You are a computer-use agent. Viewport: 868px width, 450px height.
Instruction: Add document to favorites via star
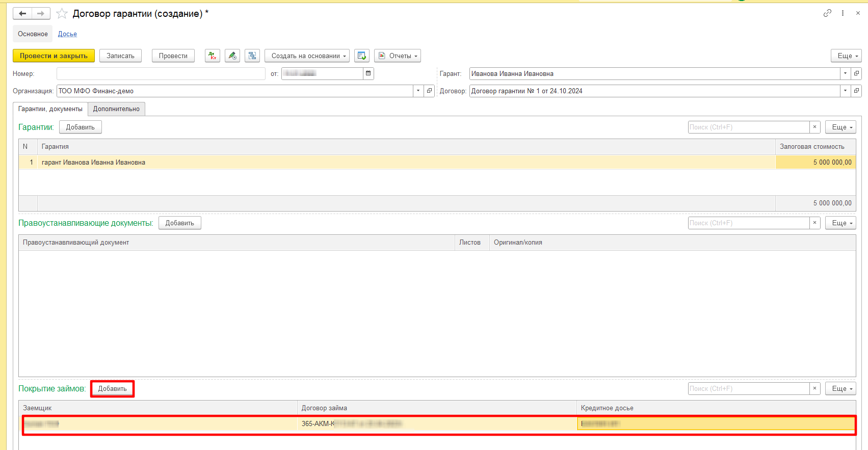coord(62,14)
